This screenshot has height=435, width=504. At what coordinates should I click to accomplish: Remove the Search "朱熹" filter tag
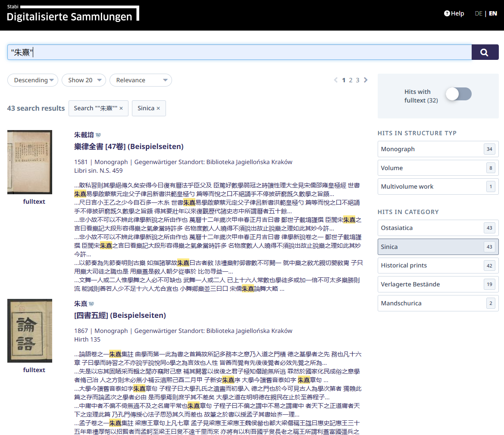pos(121,109)
